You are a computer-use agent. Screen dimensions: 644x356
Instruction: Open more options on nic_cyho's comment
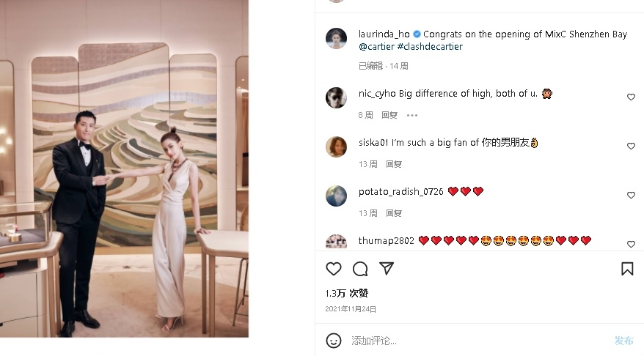click(x=412, y=115)
